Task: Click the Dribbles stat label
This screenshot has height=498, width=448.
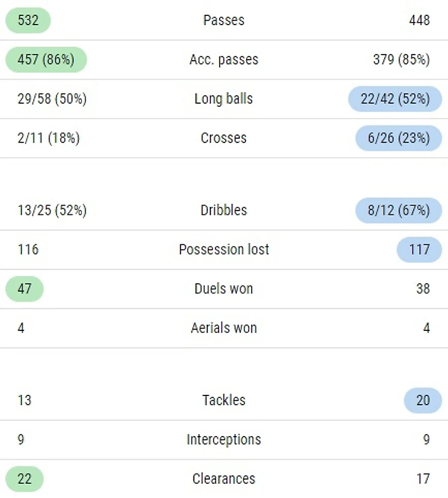Action: point(223,210)
